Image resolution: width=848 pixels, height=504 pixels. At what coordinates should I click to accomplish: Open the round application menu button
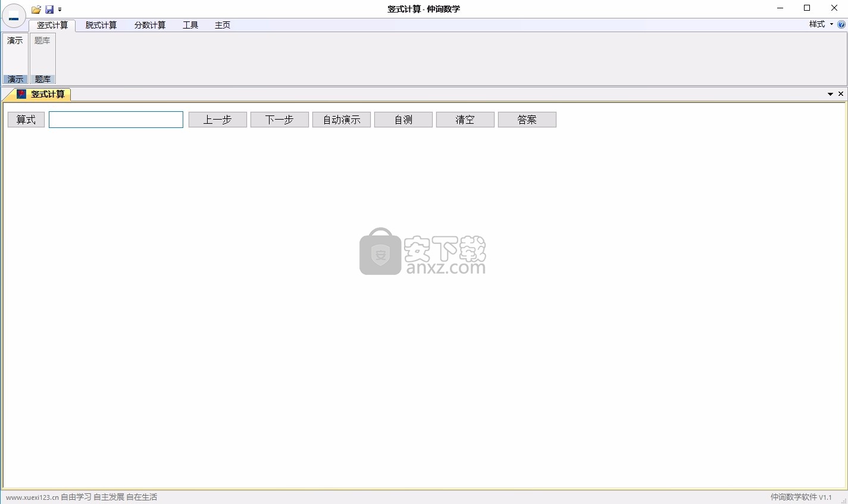point(14,15)
